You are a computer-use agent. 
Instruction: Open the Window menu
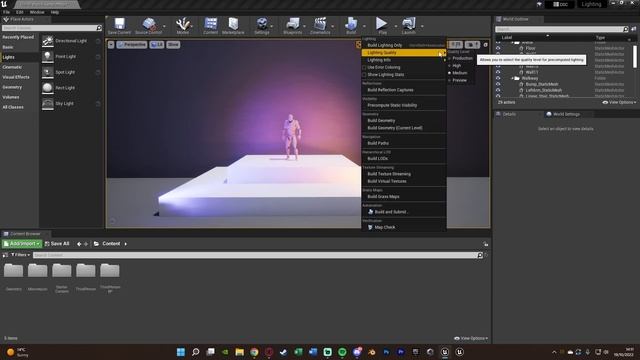pos(37,12)
